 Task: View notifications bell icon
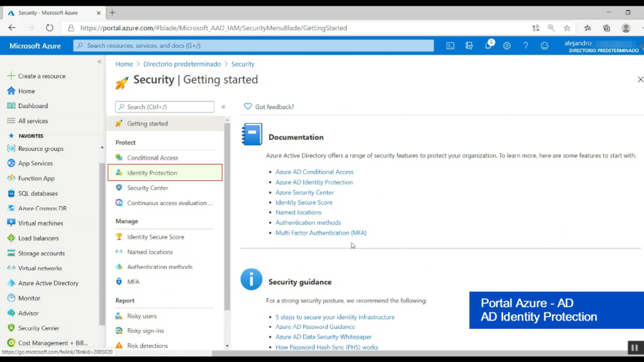488,45
